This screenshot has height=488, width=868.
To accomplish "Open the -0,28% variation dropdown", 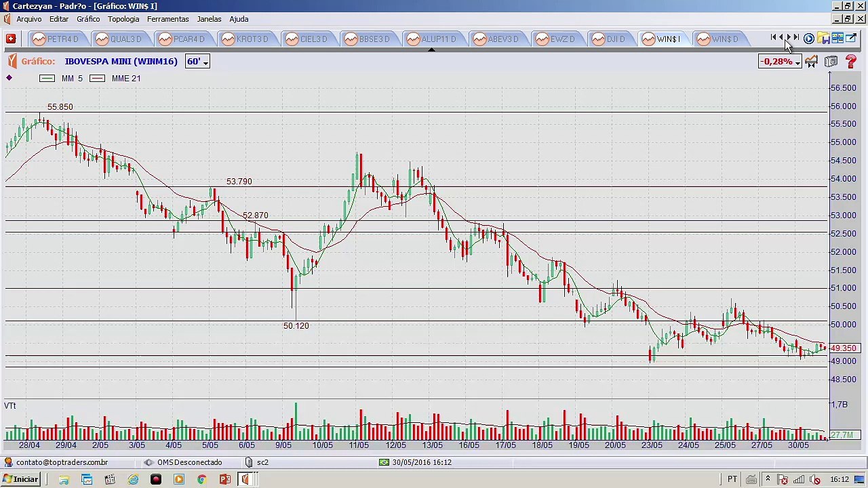I will tap(780, 62).
